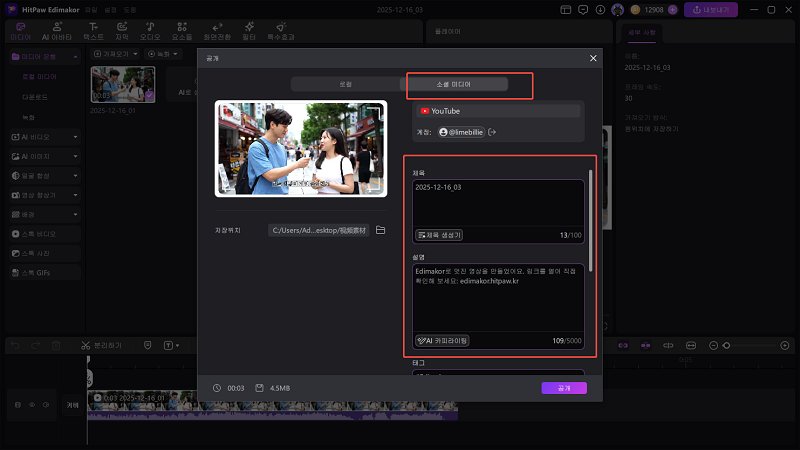Open the AI 아바타 tool
Screen dimensions: 800x450
(57, 32)
